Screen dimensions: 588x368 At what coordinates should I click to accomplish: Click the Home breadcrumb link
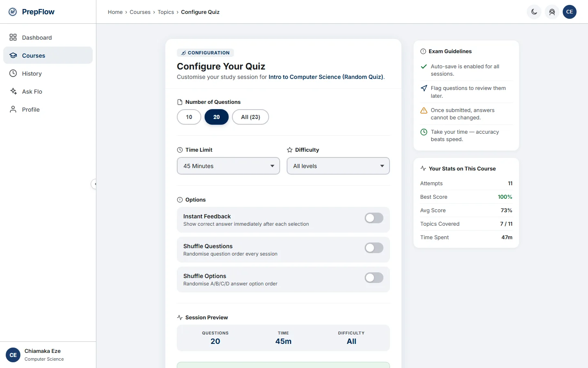(115, 12)
